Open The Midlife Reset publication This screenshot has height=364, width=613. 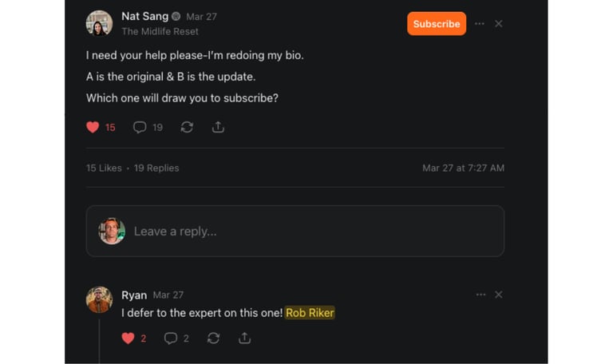160,32
